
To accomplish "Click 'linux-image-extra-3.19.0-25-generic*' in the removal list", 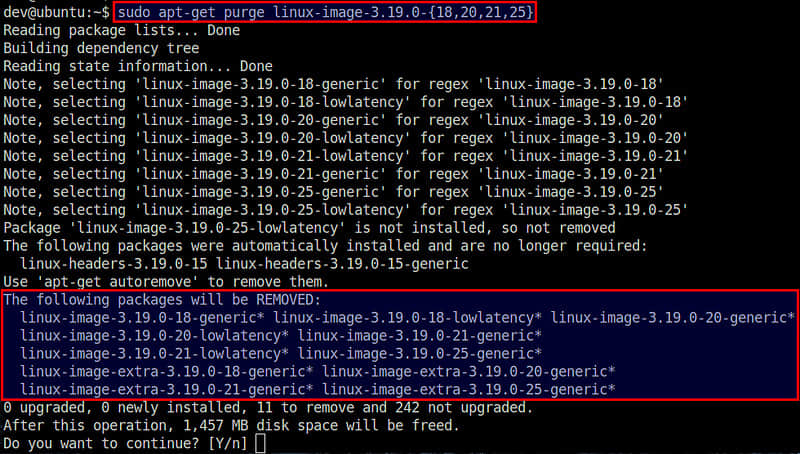I will [469, 390].
